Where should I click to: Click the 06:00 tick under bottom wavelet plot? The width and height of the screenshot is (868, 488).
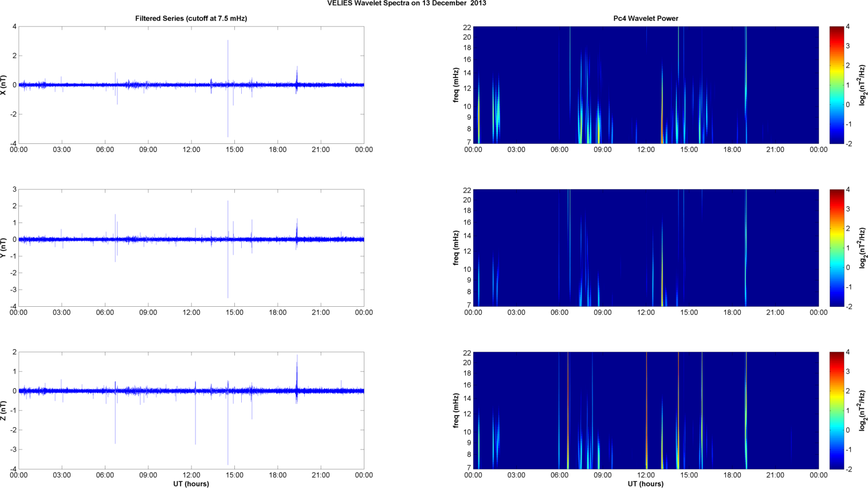[x=559, y=475]
